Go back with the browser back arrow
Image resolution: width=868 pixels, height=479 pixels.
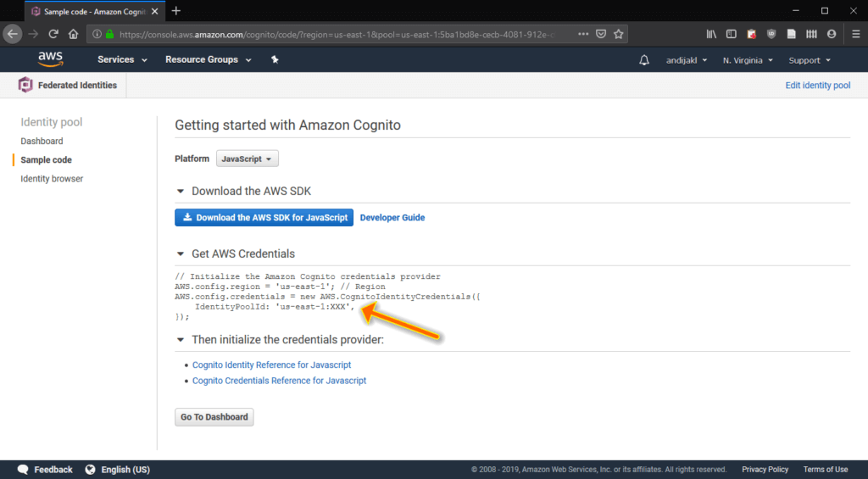point(12,34)
